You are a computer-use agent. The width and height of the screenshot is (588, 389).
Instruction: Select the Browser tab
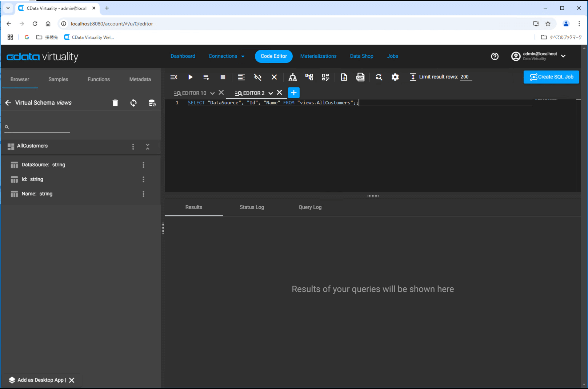(x=20, y=79)
